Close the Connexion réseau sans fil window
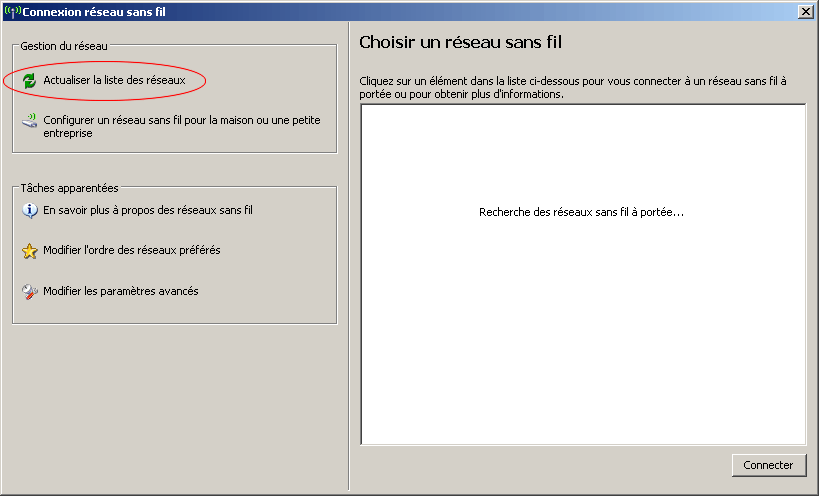The height and width of the screenshot is (496, 819). click(806, 10)
